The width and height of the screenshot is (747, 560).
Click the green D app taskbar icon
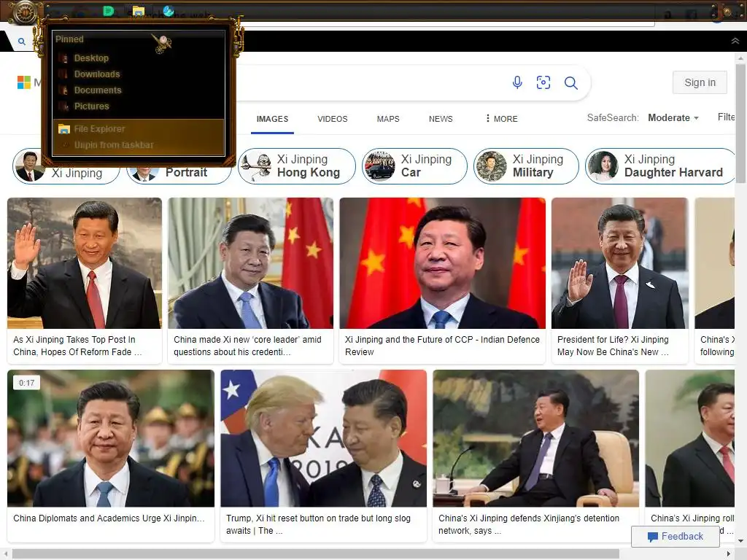pyautogui.click(x=109, y=10)
